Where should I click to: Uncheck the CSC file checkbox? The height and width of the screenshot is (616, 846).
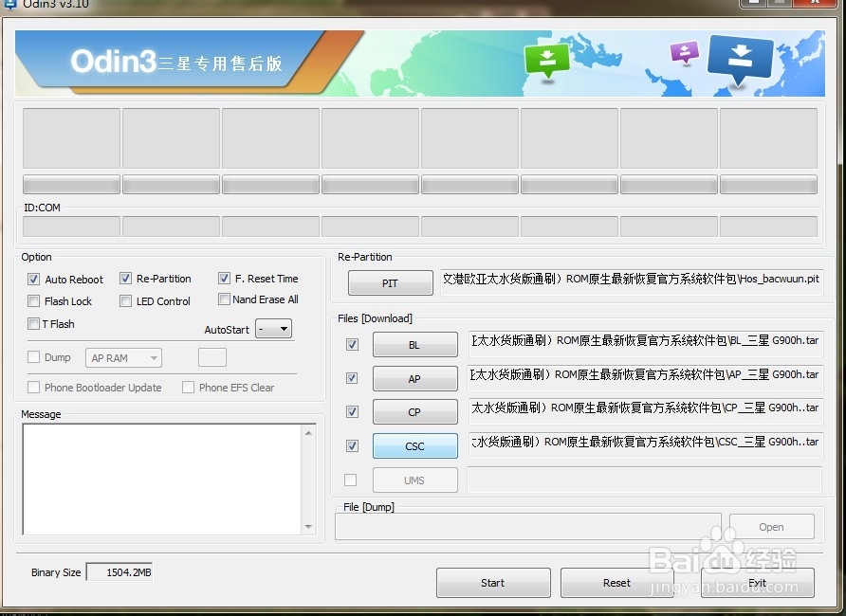click(x=352, y=445)
